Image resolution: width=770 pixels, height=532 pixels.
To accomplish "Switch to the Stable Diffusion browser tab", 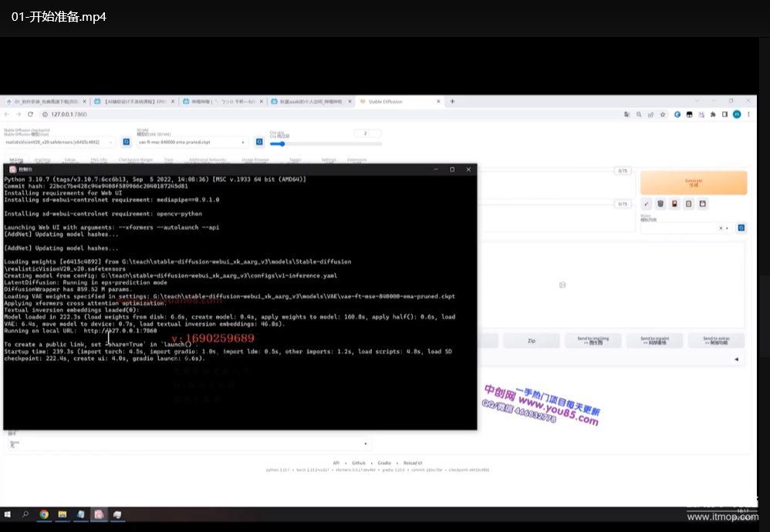I will [x=395, y=101].
